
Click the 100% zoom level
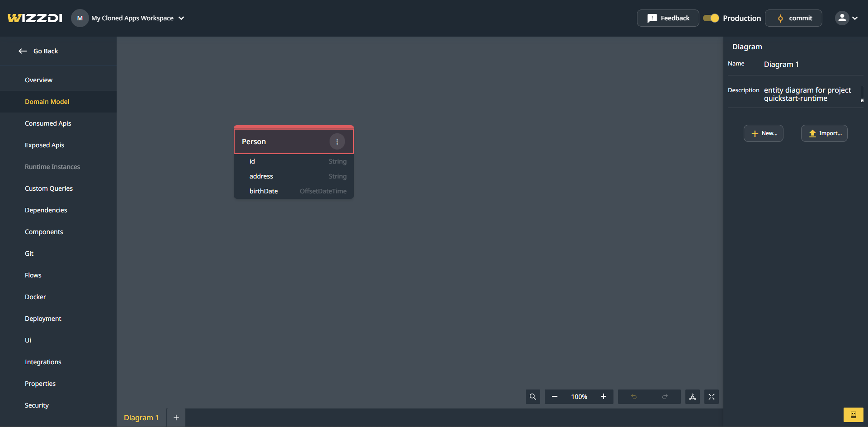point(579,397)
